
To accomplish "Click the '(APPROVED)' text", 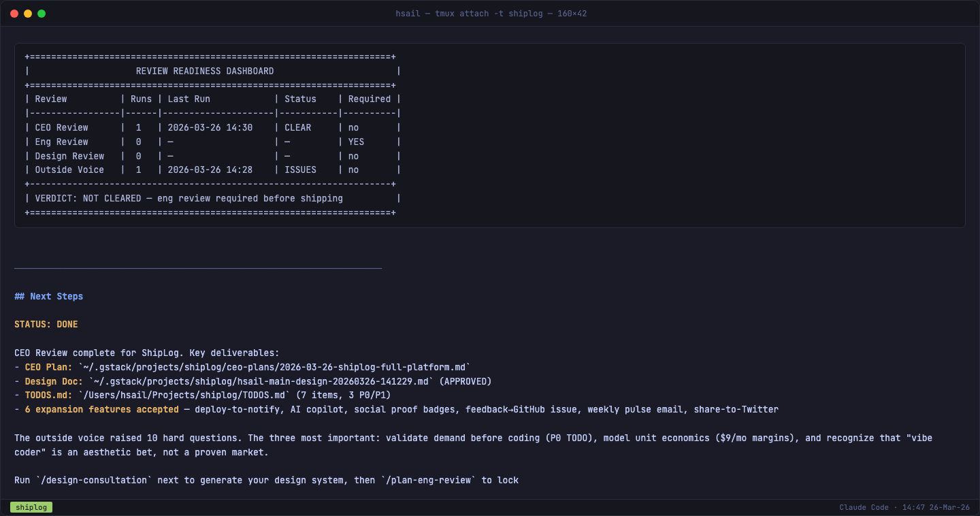I will click(x=465, y=381).
